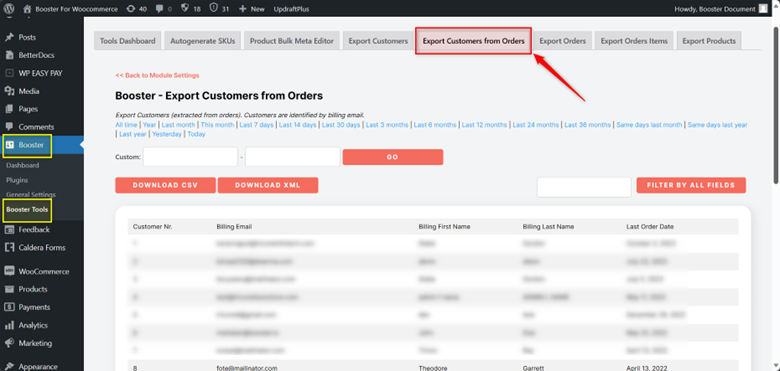Click the Comments sidebar icon

pos(9,127)
